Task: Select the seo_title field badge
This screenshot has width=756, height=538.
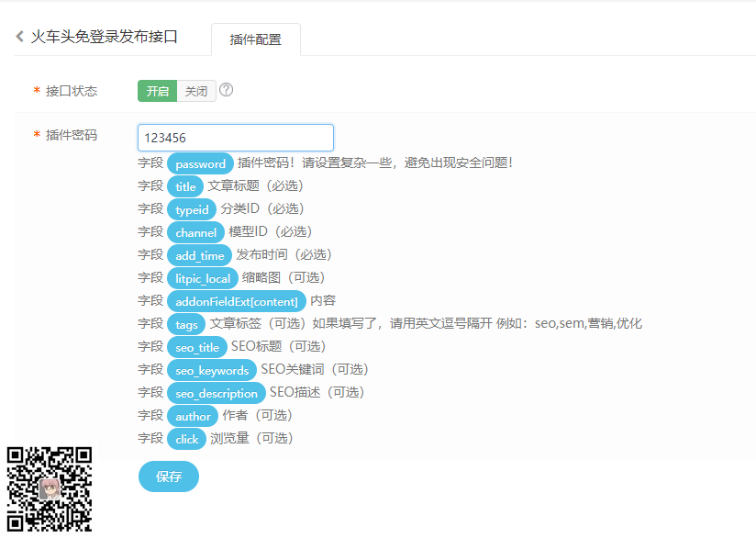Action: point(196,346)
